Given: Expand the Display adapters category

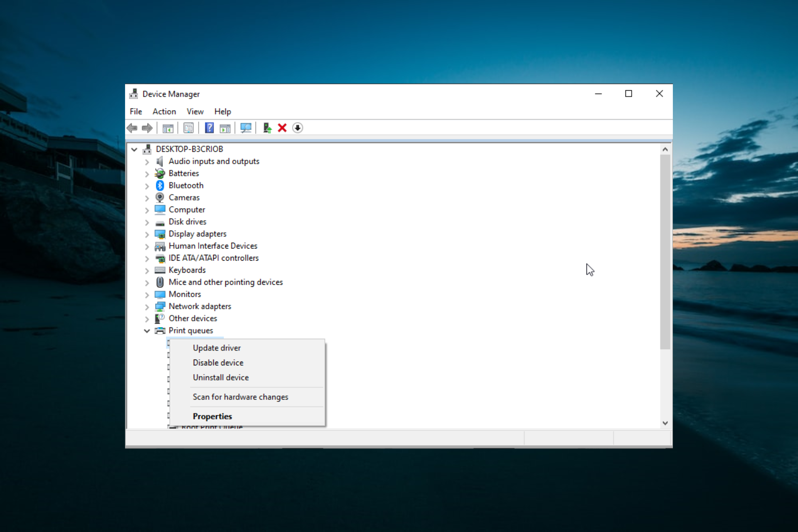Looking at the screenshot, I should [147, 234].
